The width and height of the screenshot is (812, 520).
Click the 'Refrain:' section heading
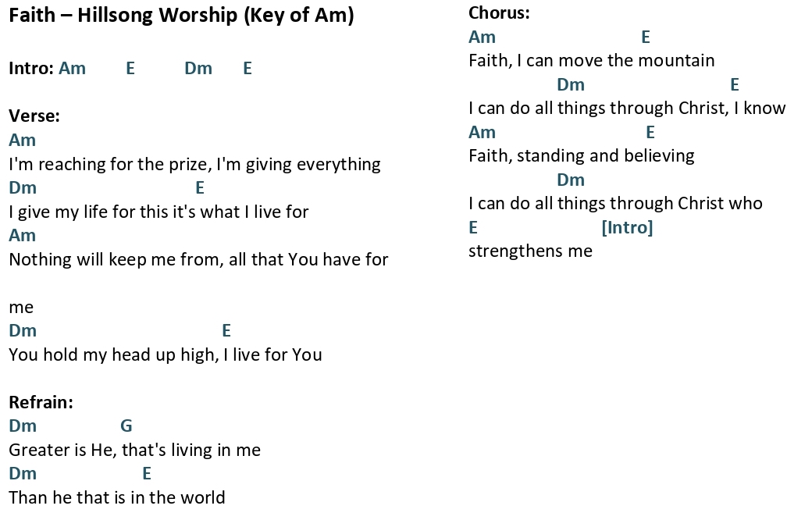coord(41,402)
